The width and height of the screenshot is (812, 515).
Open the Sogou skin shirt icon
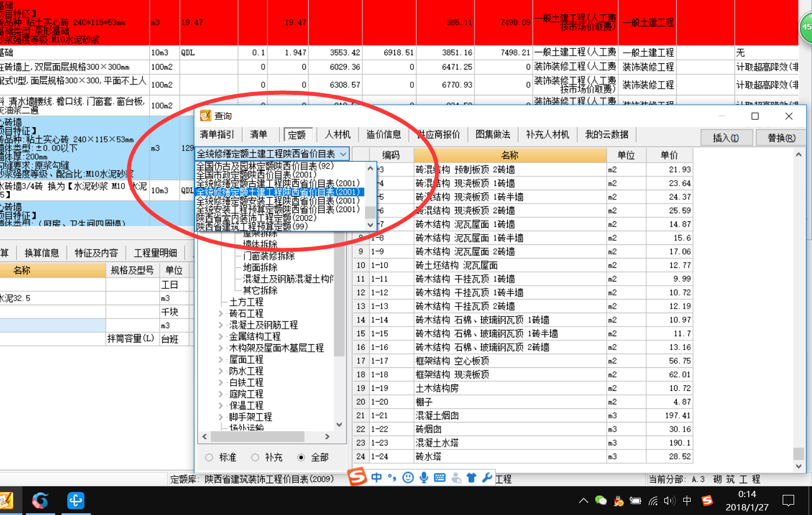(472, 477)
